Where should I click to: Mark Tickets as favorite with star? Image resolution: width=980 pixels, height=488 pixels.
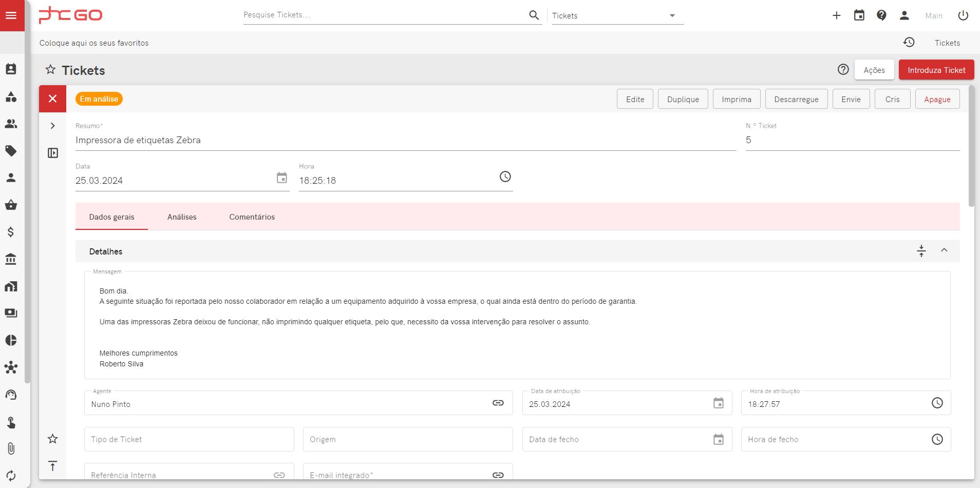point(50,70)
